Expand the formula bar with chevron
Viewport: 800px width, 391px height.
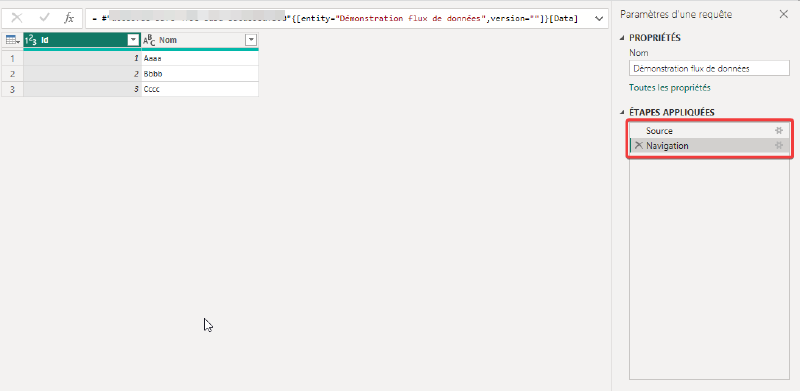pos(599,18)
